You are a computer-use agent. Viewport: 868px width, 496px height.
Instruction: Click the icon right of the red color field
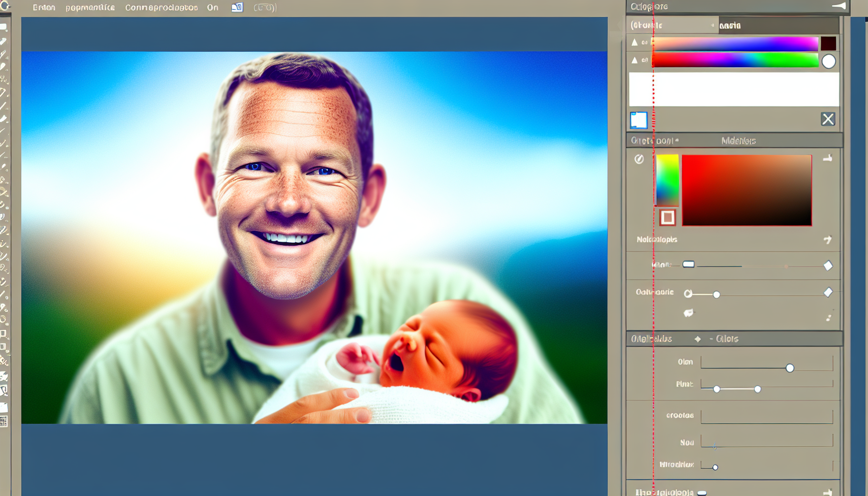(827, 158)
